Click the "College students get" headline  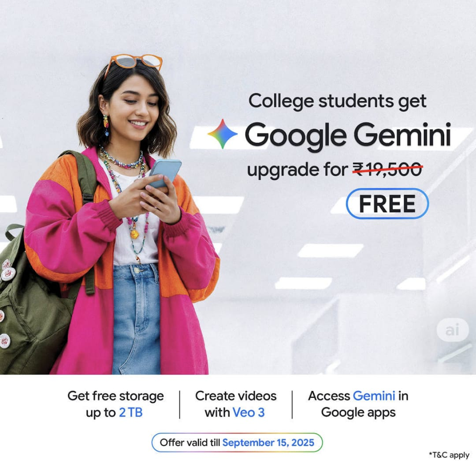[337, 101]
